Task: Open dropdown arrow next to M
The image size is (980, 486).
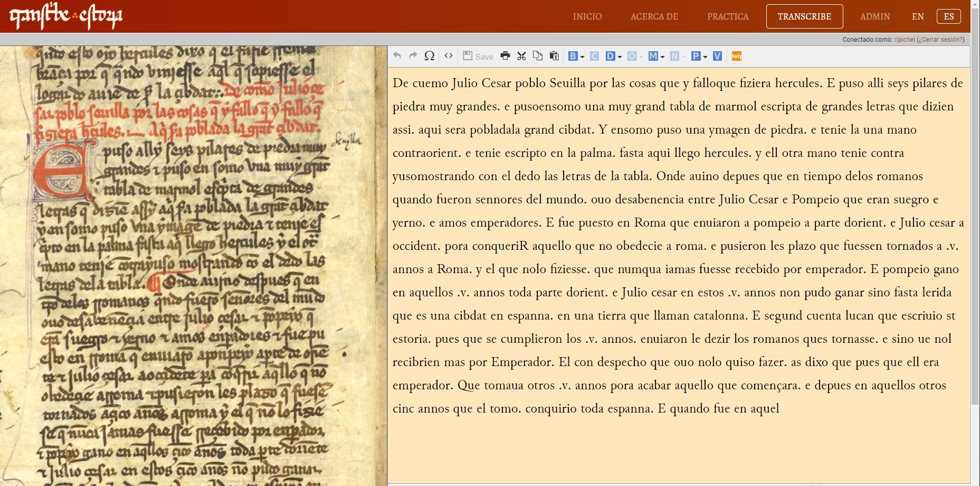Action: tap(662, 57)
